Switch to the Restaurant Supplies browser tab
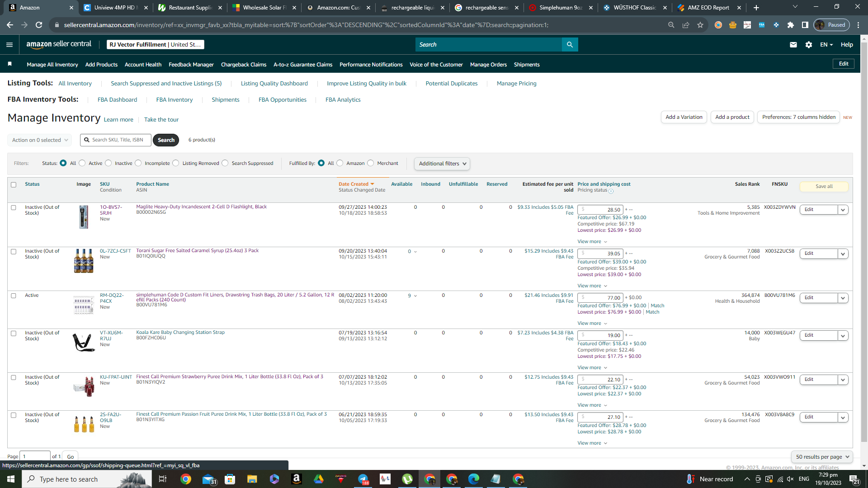Screen dimensions: 868x488 [x=190, y=8]
